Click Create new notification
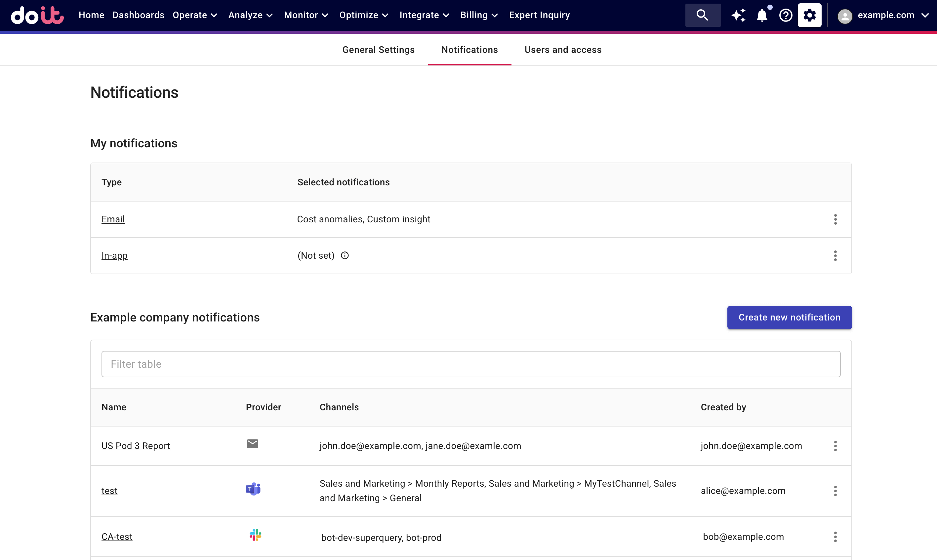 [x=790, y=317]
